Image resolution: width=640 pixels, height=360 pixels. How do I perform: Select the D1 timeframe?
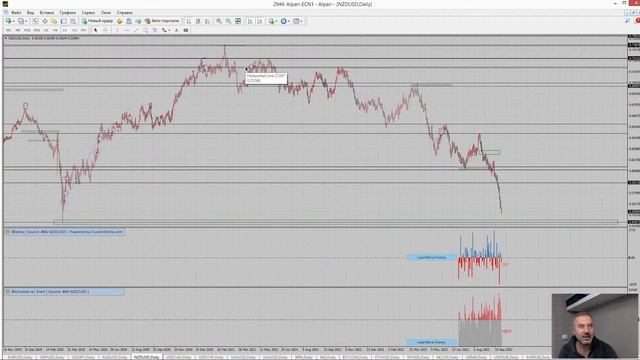[64, 30]
